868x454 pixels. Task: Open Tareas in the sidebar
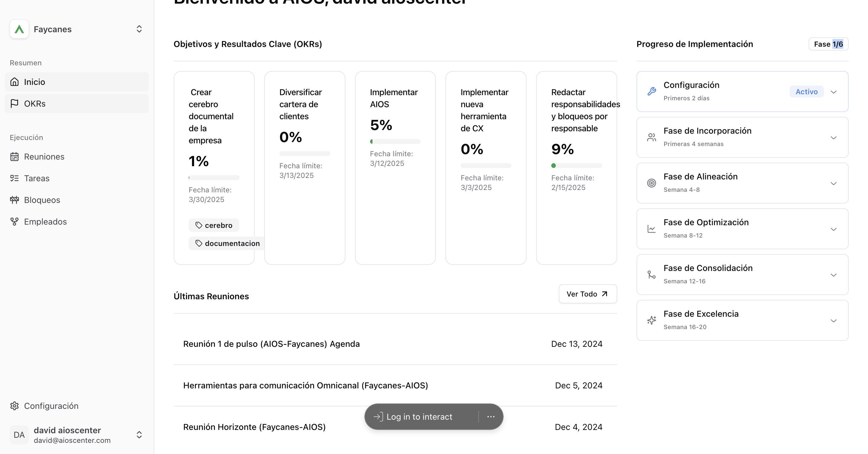pyautogui.click(x=77, y=178)
